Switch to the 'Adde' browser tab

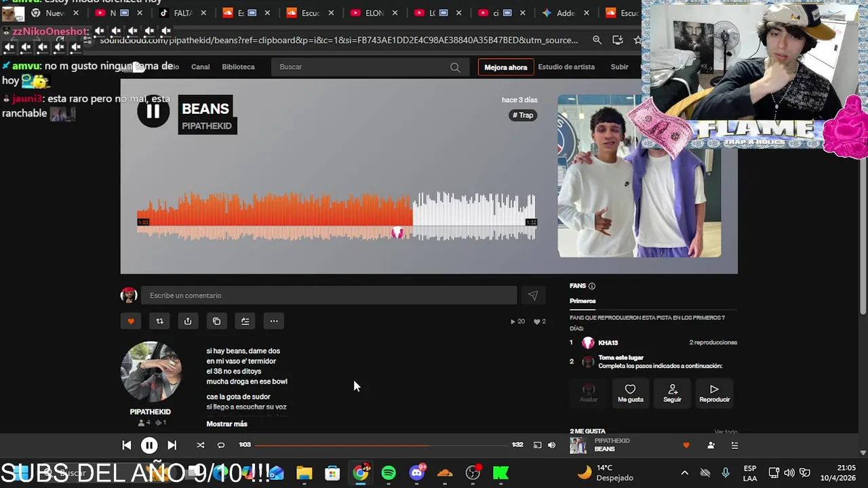coord(566,13)
